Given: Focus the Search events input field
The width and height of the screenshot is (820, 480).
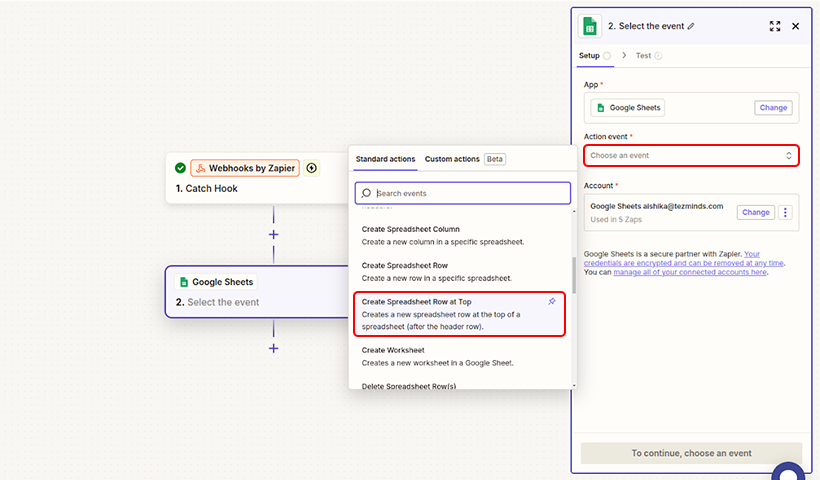Looking at the screenshot, I should [x=463, y=193].
